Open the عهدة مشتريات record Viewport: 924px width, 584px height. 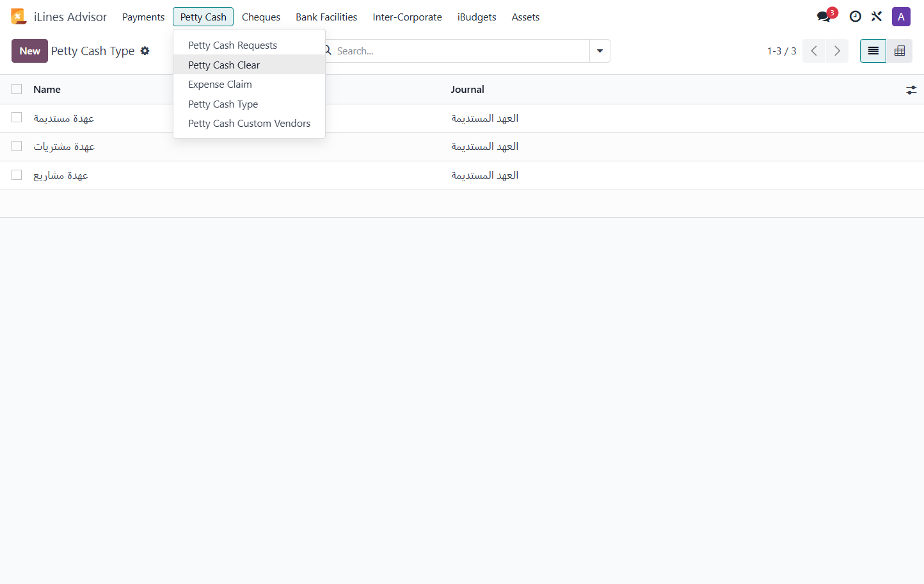click(64, 147)
